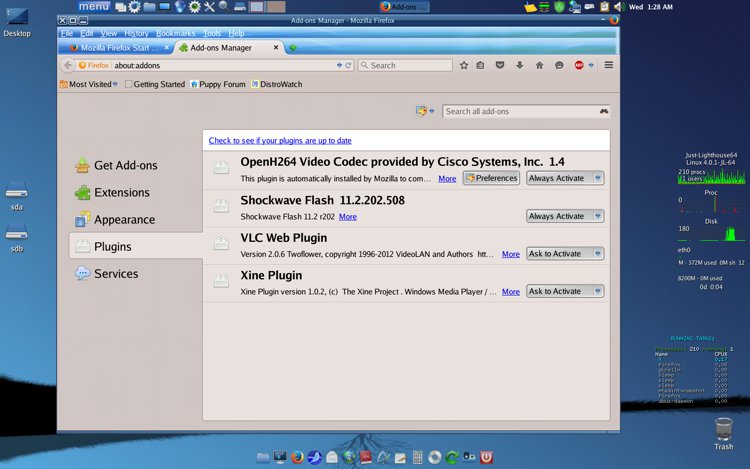The width and height of the screenshot is (750, 469).
Task: Click the binoculars icon in add-ons search
Action: (x=604, y=111)
